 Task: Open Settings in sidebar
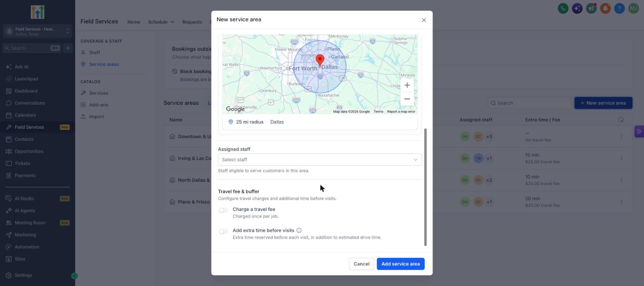pyautogui.click(x=23, y=275)
